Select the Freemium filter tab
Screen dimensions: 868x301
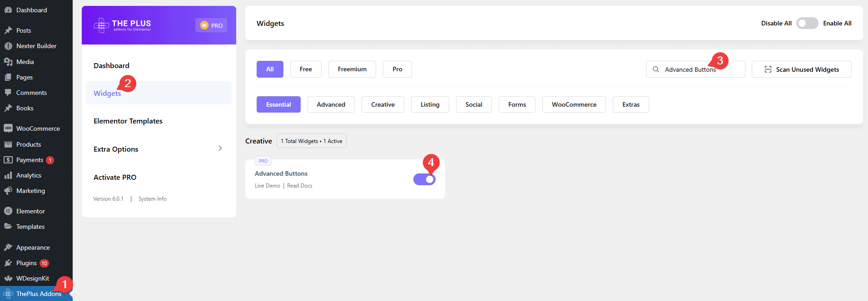(352, 69)
